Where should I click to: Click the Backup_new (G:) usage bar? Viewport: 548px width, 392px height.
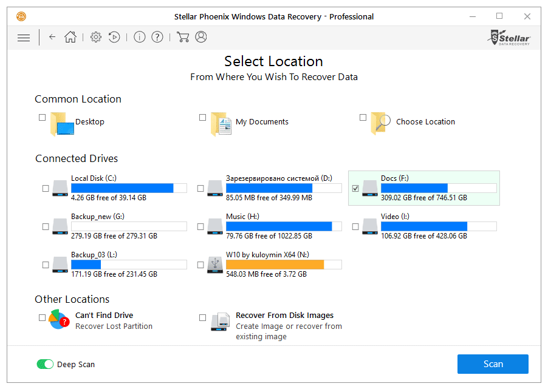tap(129, 226)
